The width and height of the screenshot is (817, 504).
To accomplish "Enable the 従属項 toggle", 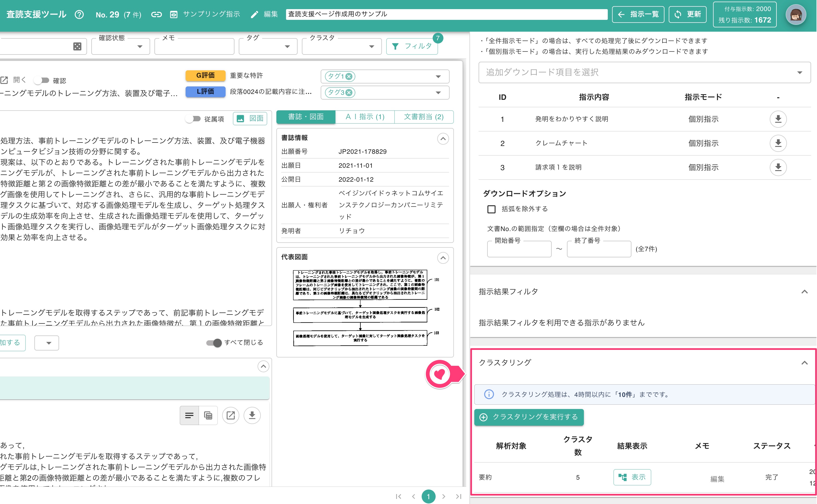I will pyautogui.click(x=193, y=119).
